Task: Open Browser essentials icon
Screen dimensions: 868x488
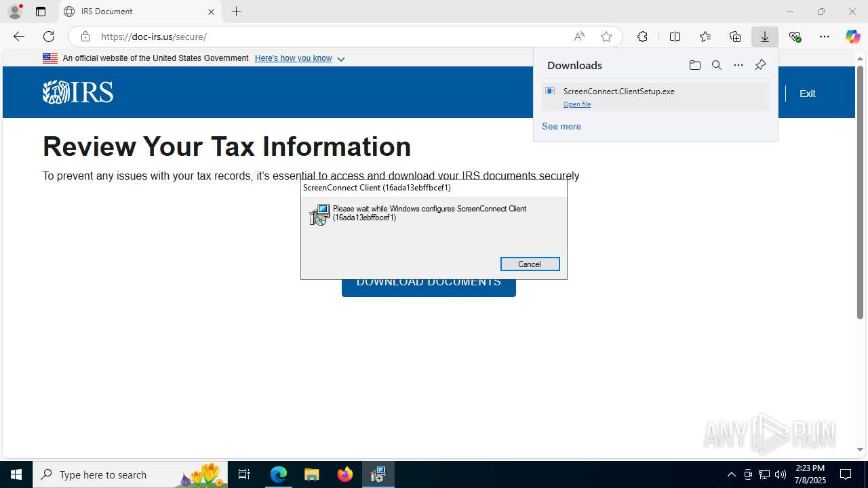Action: [795, 37]
